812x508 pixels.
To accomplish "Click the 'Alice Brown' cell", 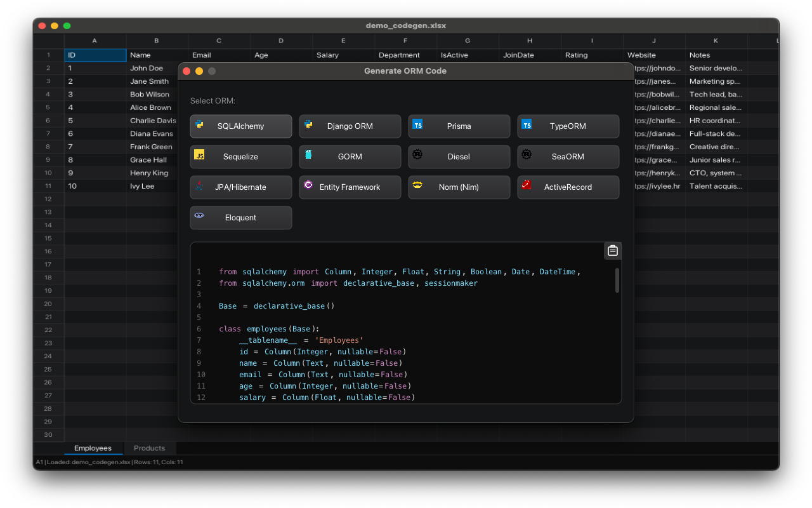I will click(x=152, y=107).
